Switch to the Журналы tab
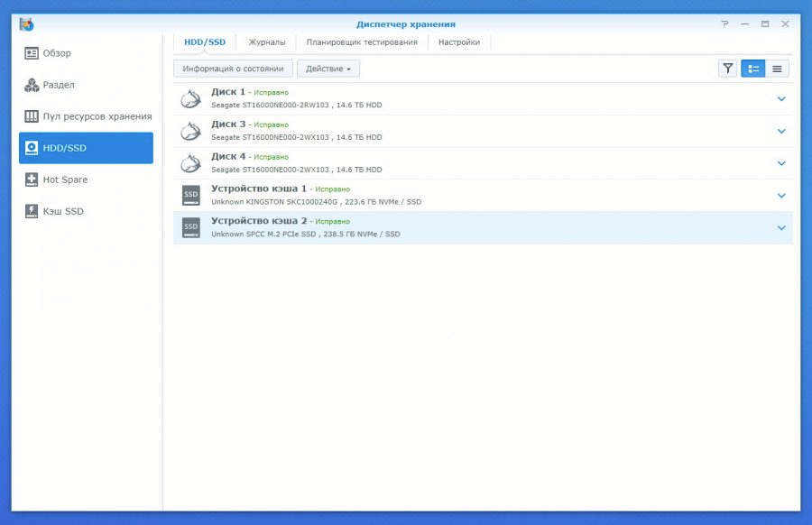 (267, 42)
